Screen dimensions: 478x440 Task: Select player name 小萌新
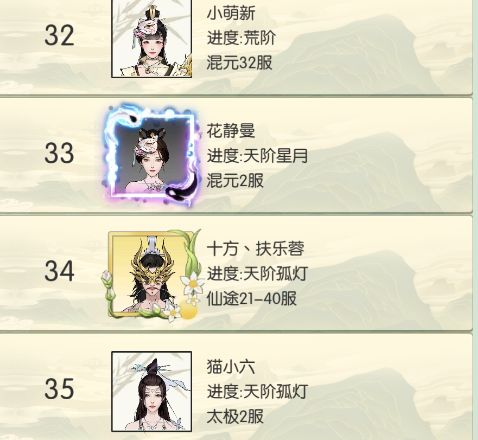click(231, 14)
